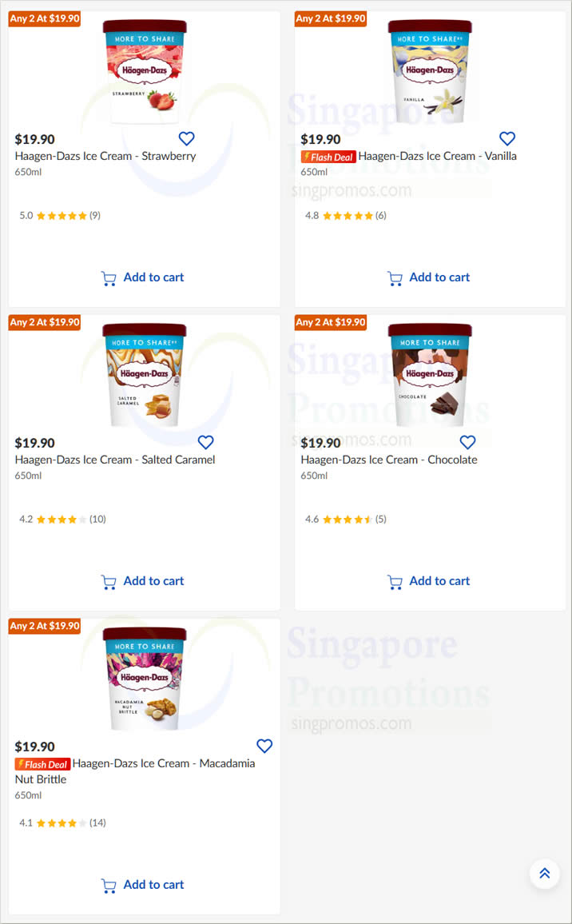Image resolution: width=572 pixels, height=924 pixels.
Task: Open Haagen-Dazs Ice Cream - Chocolate title link
Action: tap(389, 460)
